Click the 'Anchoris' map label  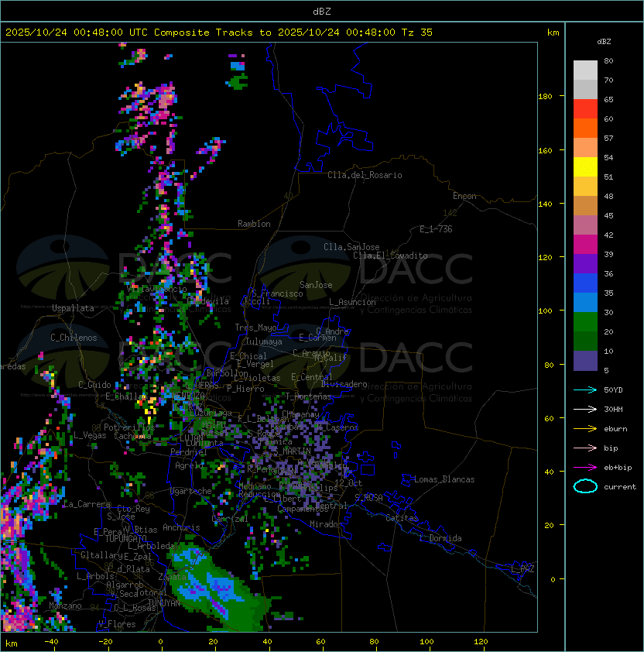click(181, 527)
